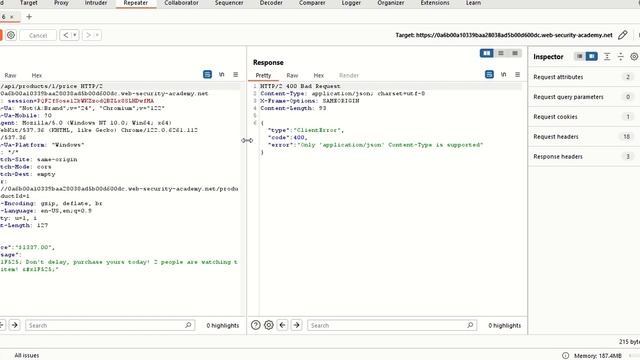
Task: Select combined tabbed layout view
Action: 515,53
